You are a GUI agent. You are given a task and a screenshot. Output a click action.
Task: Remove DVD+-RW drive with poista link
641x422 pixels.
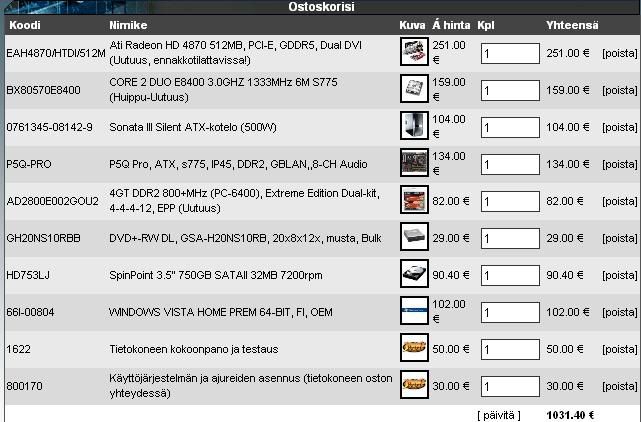click(619, 238)
